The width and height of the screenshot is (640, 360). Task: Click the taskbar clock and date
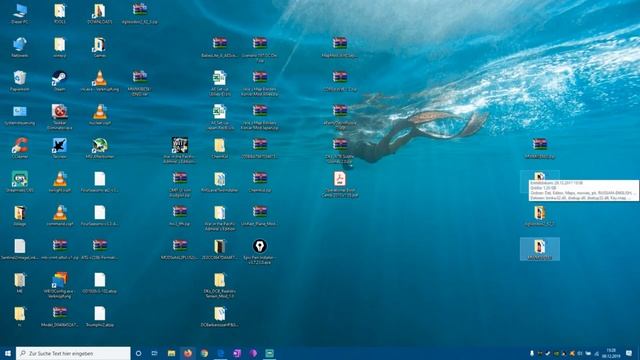611,353
